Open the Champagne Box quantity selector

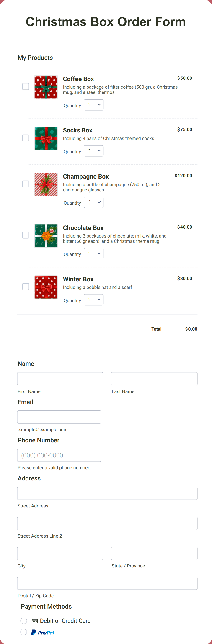[x=93, y=202]
